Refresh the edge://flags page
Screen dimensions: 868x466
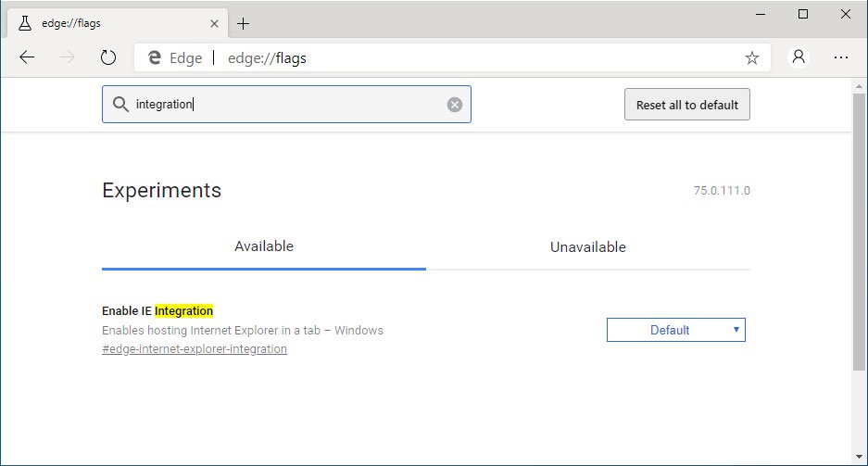108,57
